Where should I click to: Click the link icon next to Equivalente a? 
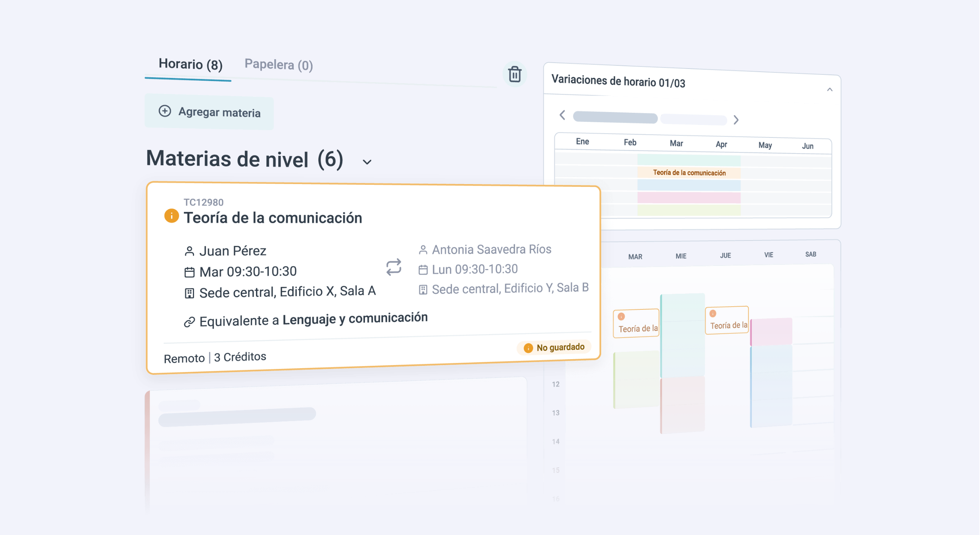(190, 320)
